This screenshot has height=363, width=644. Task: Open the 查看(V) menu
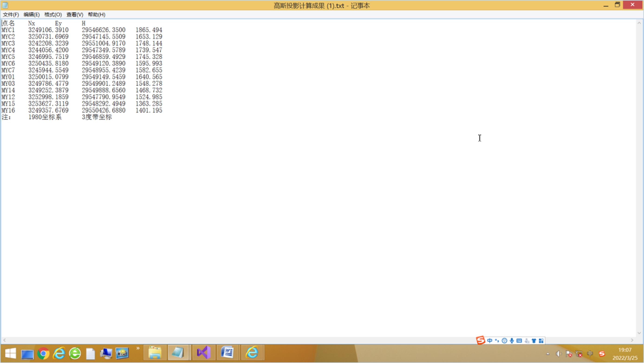[75, 14]
